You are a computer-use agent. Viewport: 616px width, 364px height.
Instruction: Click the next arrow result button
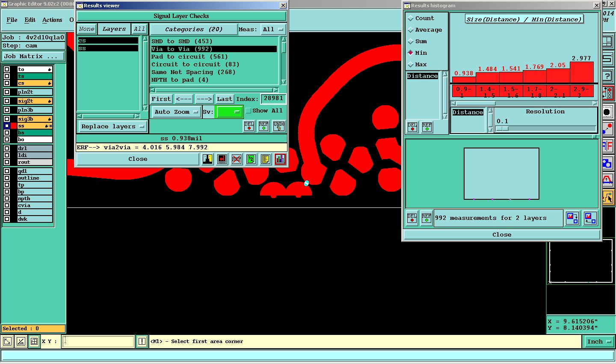coord(204,99)
